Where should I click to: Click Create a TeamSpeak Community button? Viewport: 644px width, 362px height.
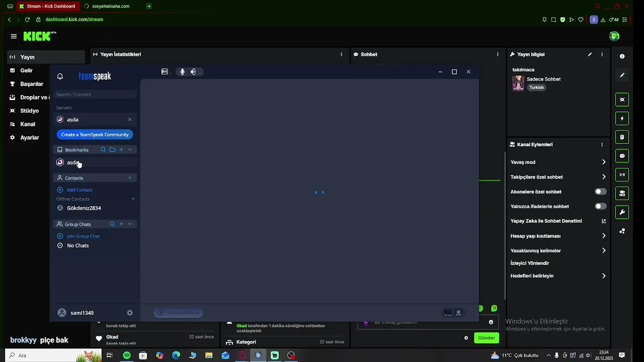coord(95,135)
